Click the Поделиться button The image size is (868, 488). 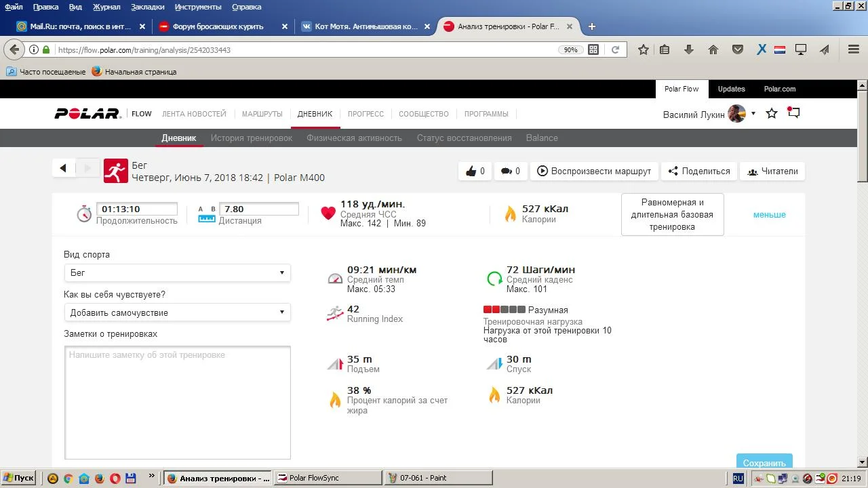point(699,171)
